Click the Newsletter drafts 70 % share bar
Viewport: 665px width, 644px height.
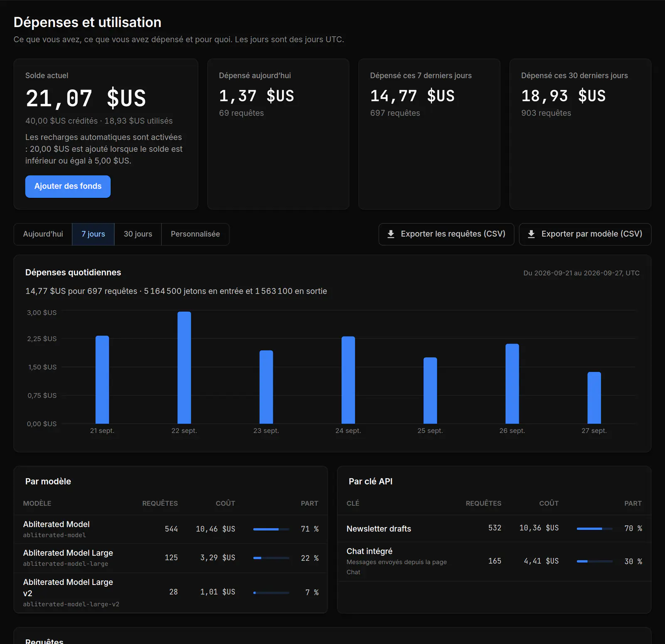tap(595, 528)
